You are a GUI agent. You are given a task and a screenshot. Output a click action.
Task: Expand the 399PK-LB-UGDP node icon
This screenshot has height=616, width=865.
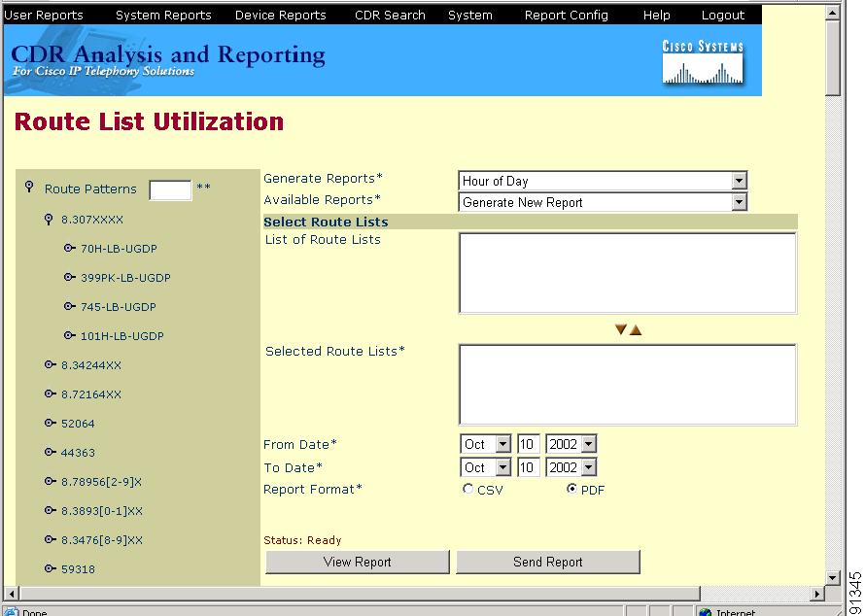[x=70, y=277]
